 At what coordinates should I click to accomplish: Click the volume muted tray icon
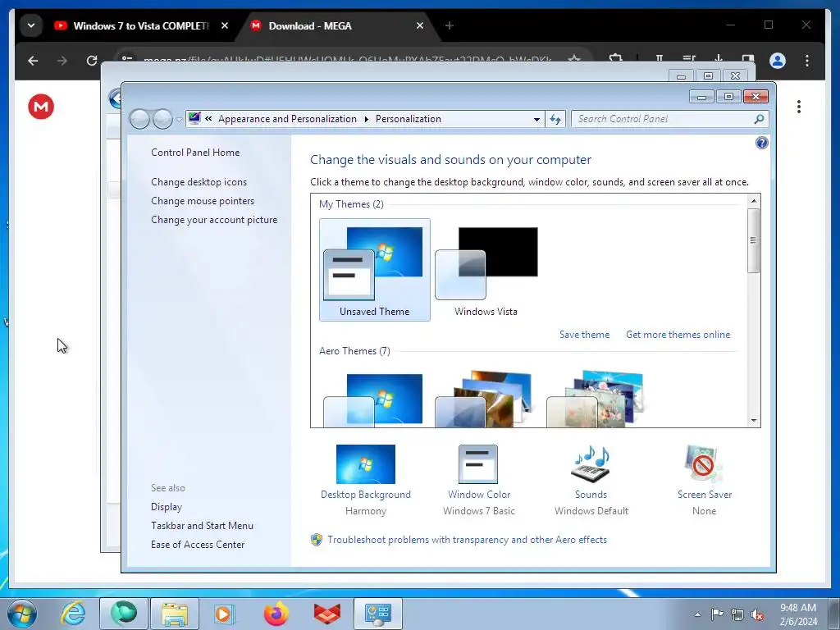coord(757,614)
